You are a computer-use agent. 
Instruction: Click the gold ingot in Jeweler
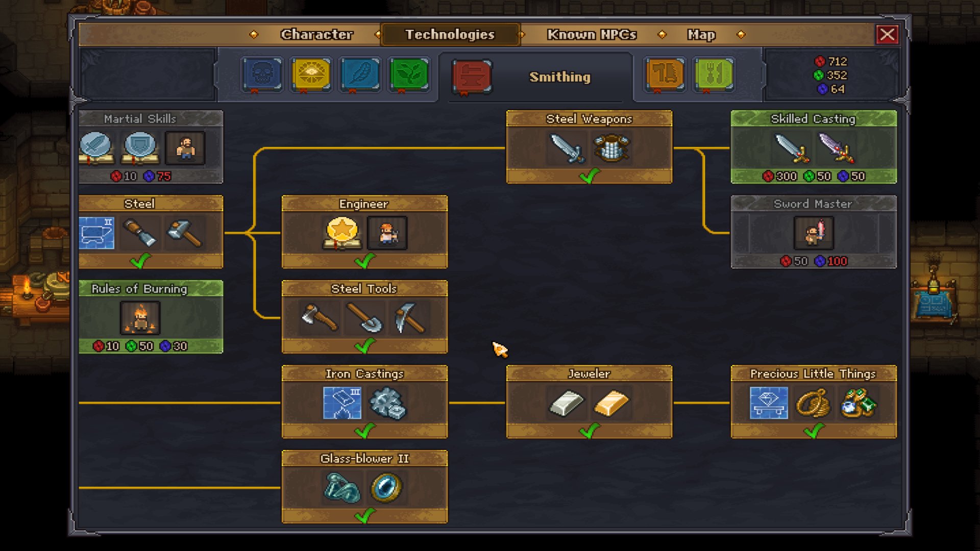[611, 403]
